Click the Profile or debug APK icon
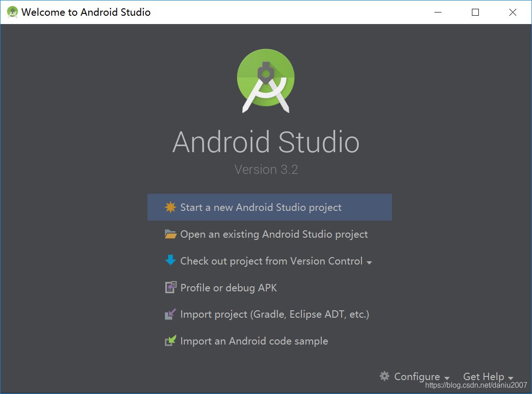This screenshot has height=394, width=532. click(171, 288)
